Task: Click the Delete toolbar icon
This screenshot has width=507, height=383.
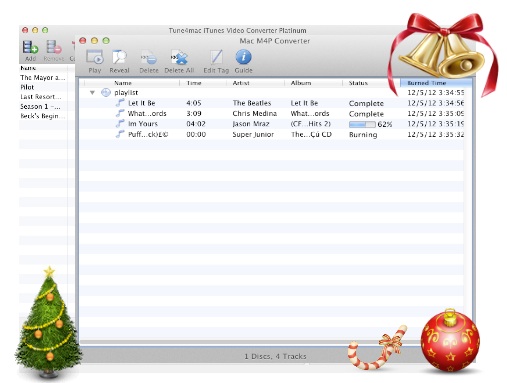Action: tap(149, 57)
